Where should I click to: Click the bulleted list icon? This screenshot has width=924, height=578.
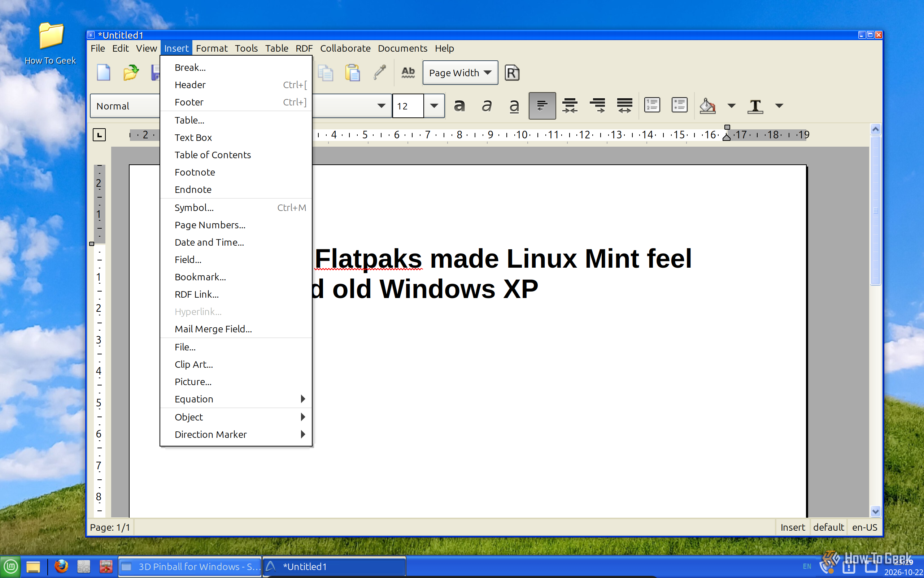(x=679, y=105)
